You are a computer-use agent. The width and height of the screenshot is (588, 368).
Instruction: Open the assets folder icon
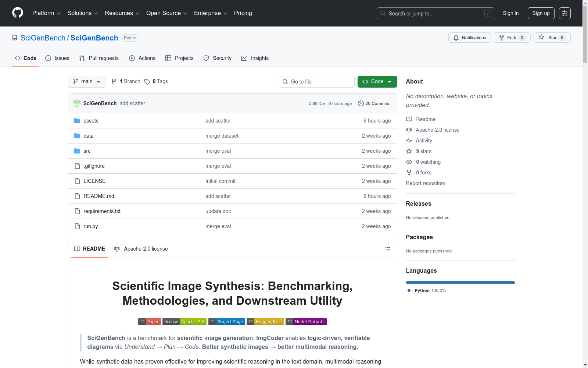tap(77, 121)
